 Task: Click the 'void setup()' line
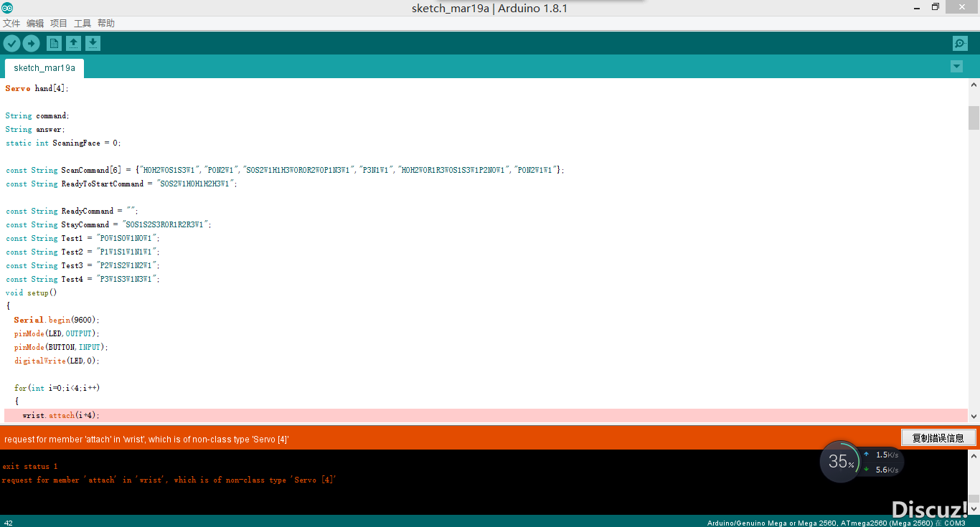[x=31, y=293]
